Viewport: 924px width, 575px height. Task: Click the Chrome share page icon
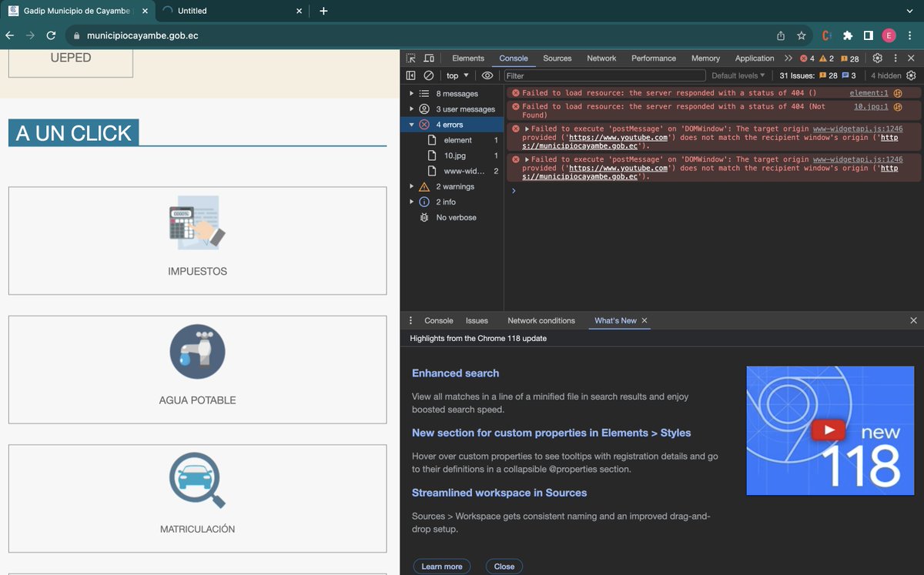[x=781, y=35]
